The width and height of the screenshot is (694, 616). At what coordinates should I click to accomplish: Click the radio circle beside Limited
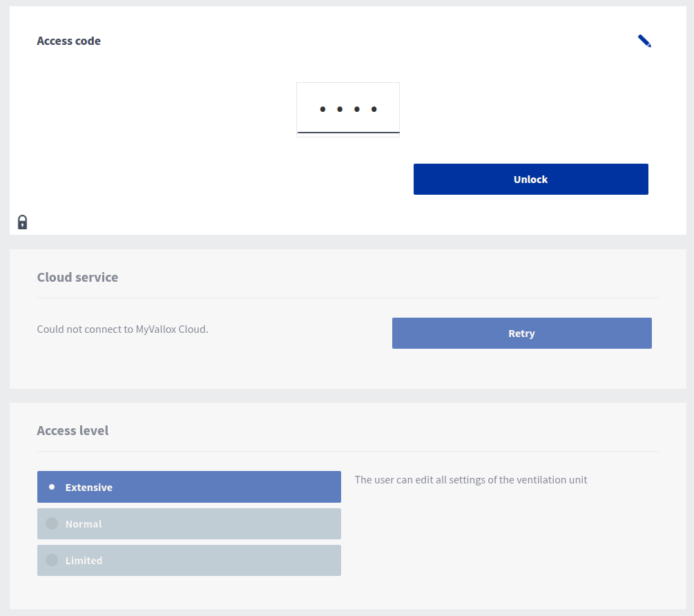[x=52, y=560]
